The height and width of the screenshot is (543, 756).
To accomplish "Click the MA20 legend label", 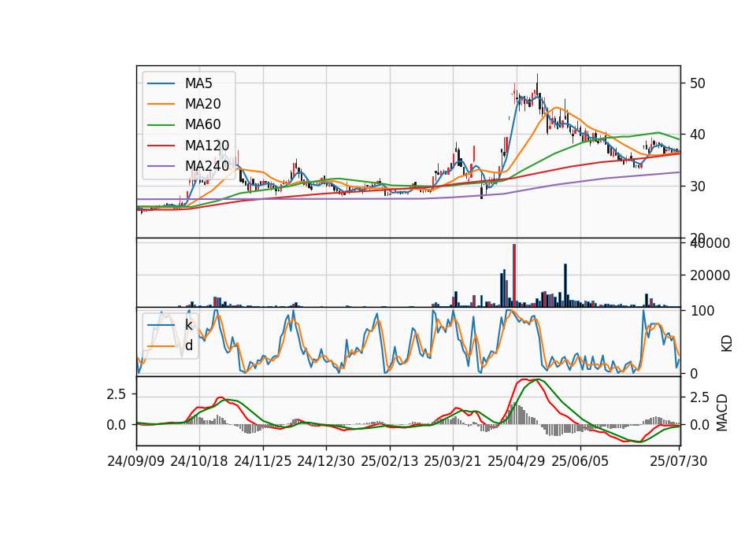I will click(203, 104).
